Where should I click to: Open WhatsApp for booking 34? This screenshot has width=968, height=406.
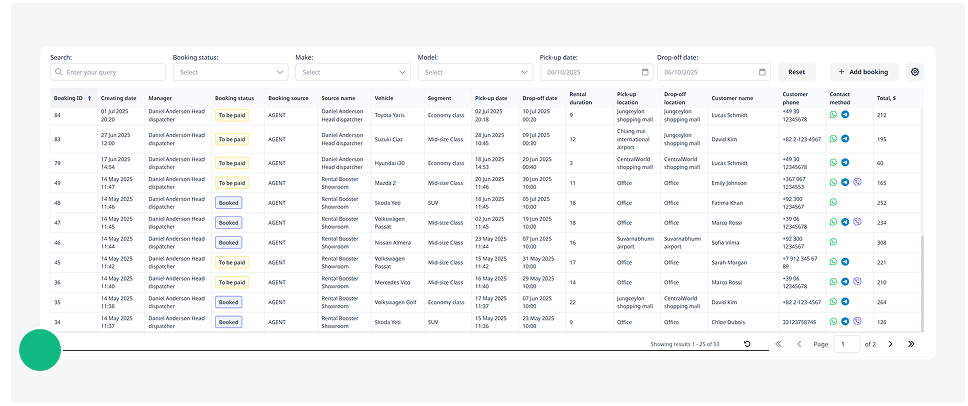833,321
